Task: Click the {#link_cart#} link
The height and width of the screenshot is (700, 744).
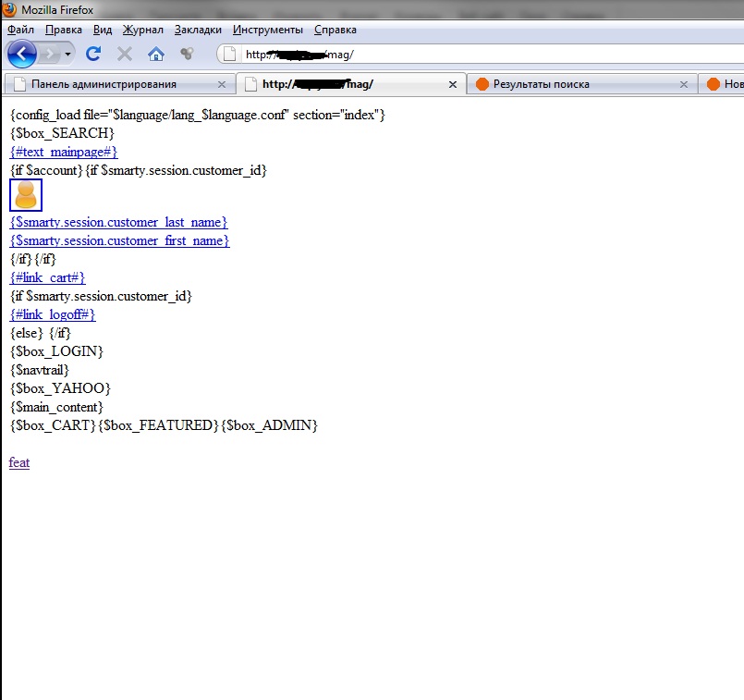Action: pyautogui.click(x=47, y=277)
